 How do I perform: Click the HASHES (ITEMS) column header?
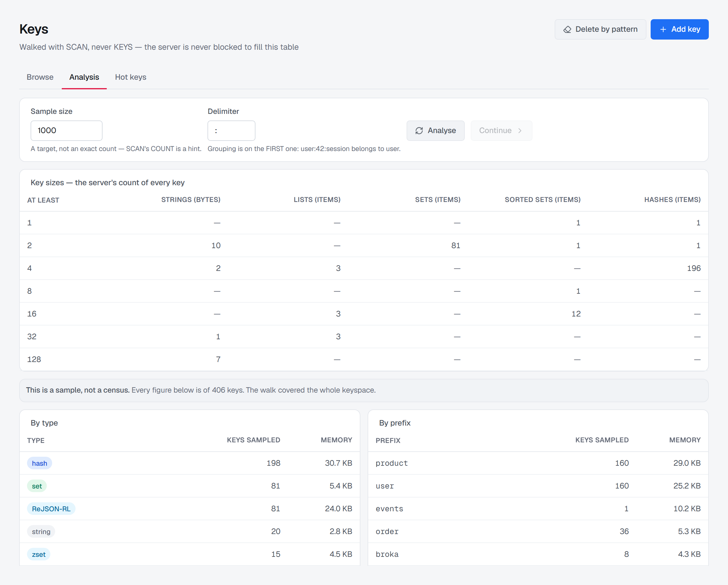point(672,200)
